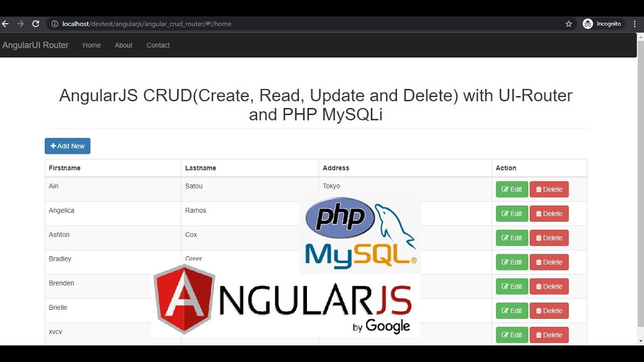Go to the Home nav item
This screenshot has height=362, width=644.
pyautogui.click(x=92, y=45)
